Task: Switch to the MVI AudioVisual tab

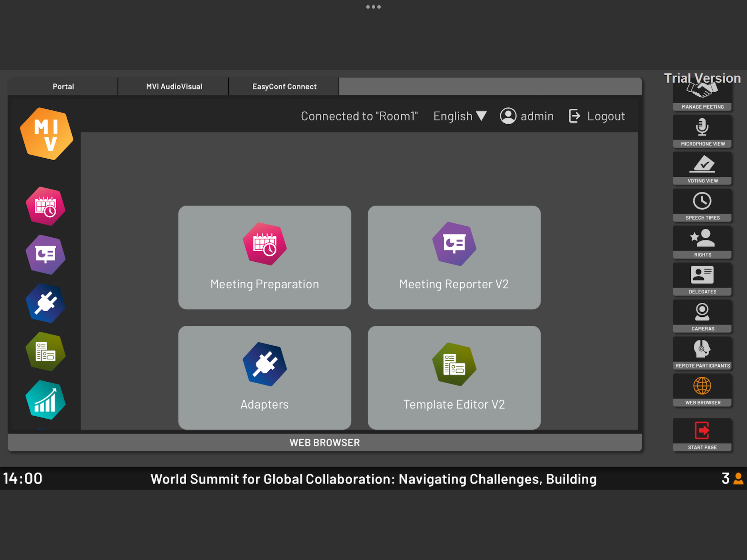Action: (174, 86)
